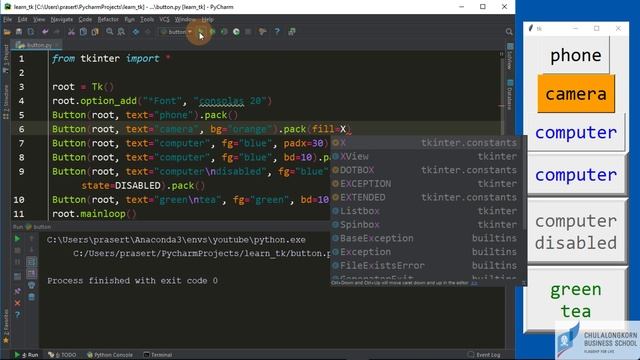Click Run with Coverage toolbar icon
Screen dimensions: 640x360
click(224, 32)
